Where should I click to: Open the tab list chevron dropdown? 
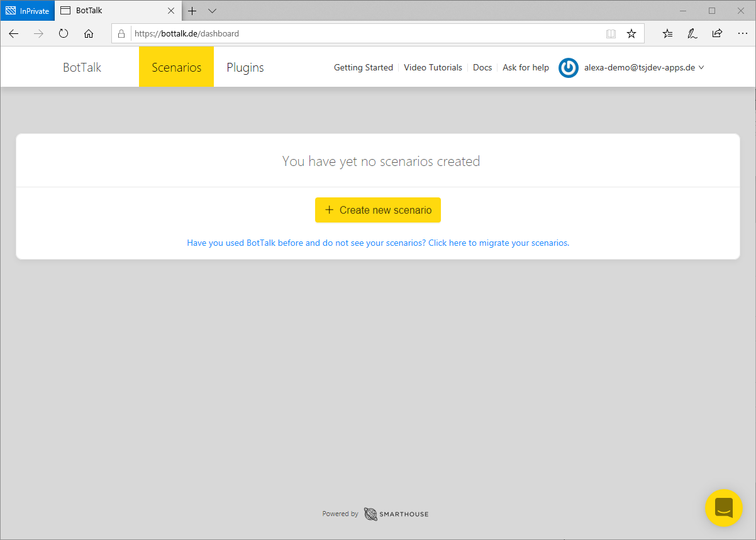[x=212, y=11]
